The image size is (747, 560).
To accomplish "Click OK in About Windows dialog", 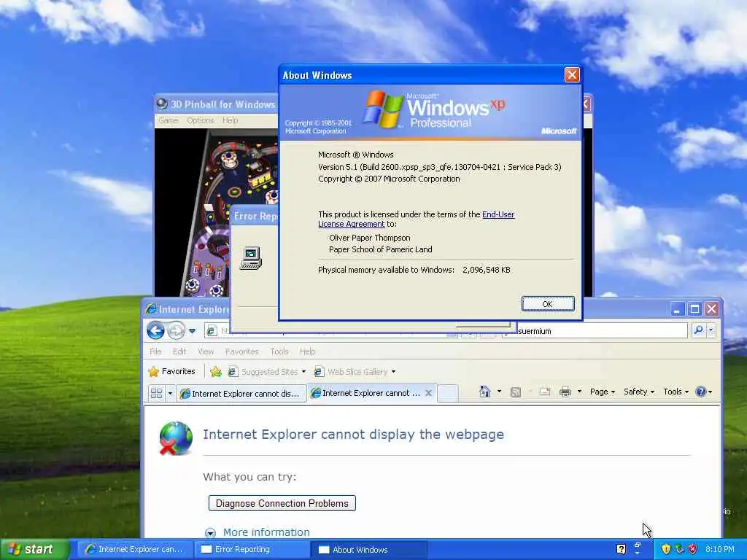I will [x=548, y=304].
